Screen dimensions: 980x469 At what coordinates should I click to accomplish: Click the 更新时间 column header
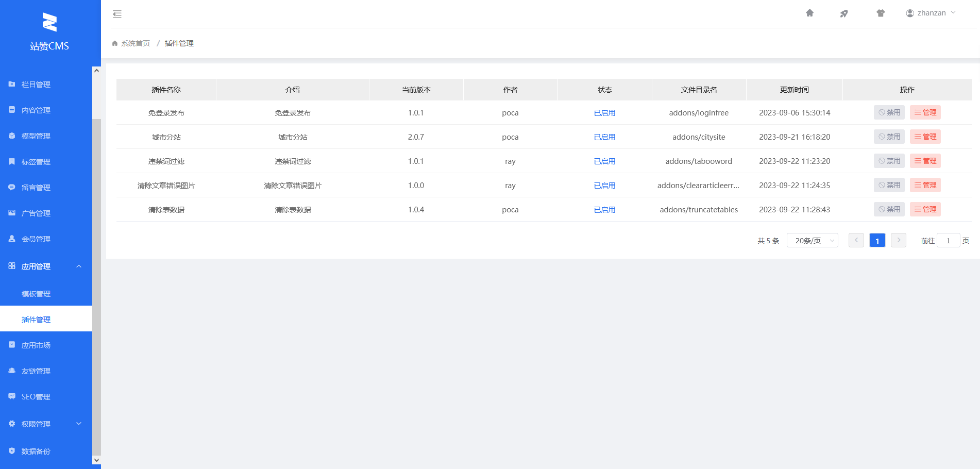tap(794, 90)
